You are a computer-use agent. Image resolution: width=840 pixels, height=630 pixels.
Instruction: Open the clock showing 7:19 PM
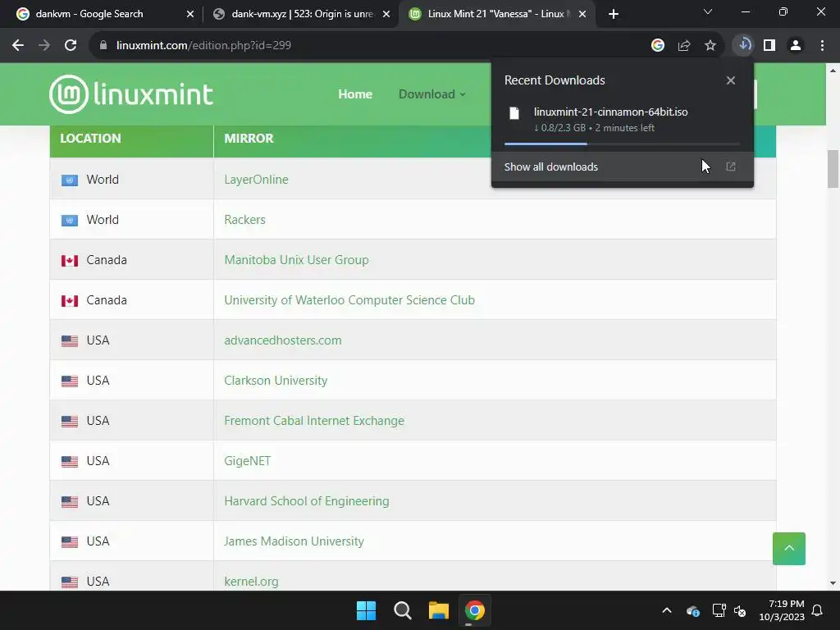(782, 610)
